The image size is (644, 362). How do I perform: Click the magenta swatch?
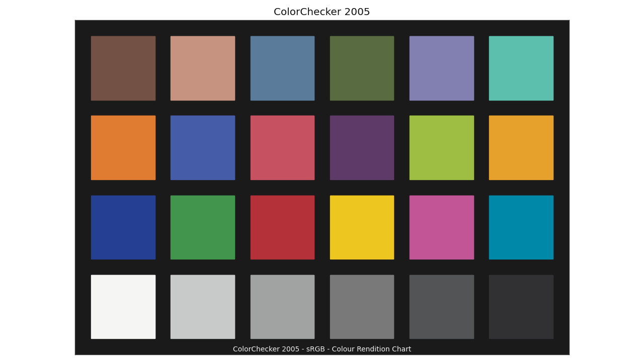point(442,227)
